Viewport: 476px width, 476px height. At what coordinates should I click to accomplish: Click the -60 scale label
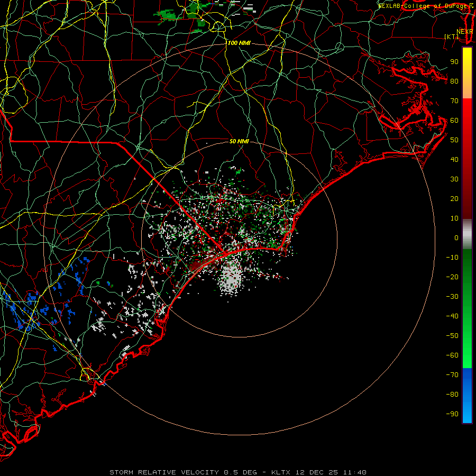point(452,355)
